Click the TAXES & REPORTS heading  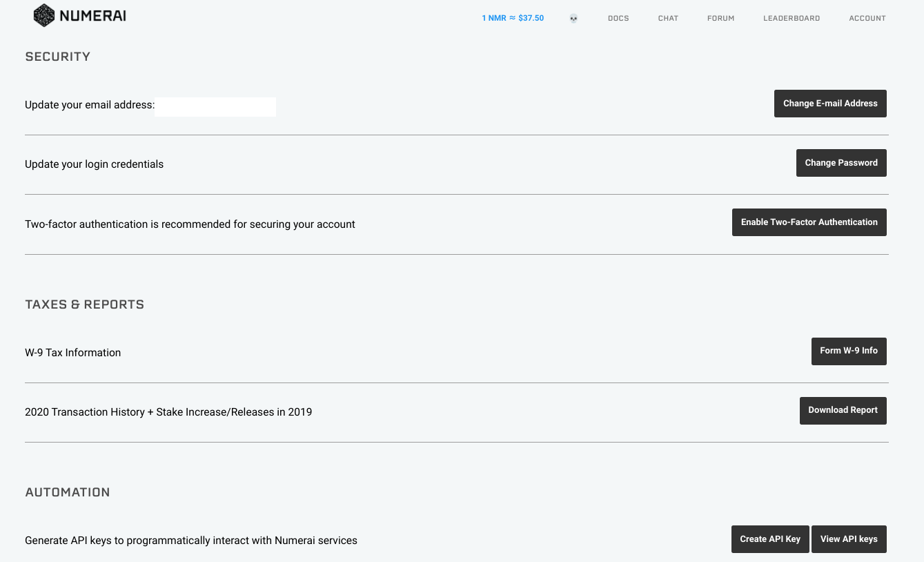coord(85,304)
